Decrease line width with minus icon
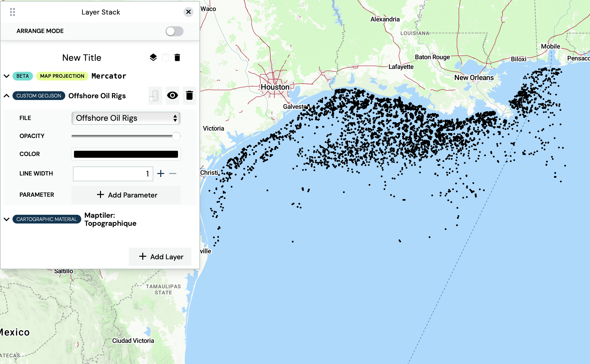 [173, 173]
